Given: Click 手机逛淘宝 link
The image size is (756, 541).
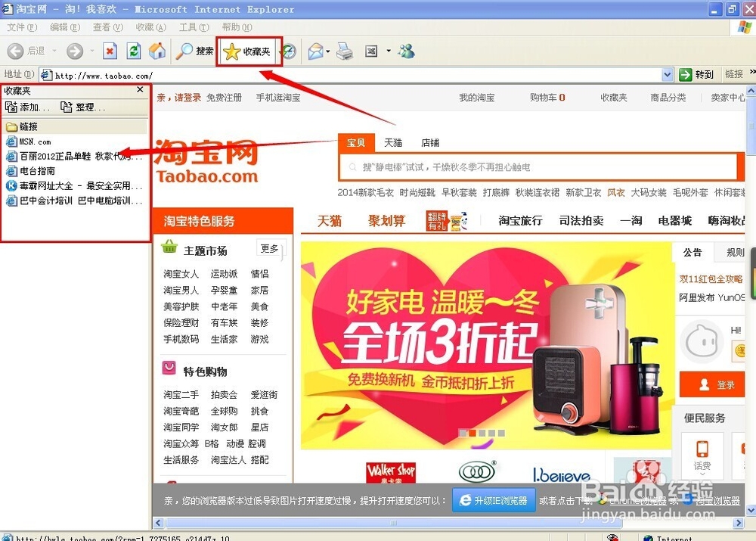Looking at the screenshot, I should [x=278, y=98].
